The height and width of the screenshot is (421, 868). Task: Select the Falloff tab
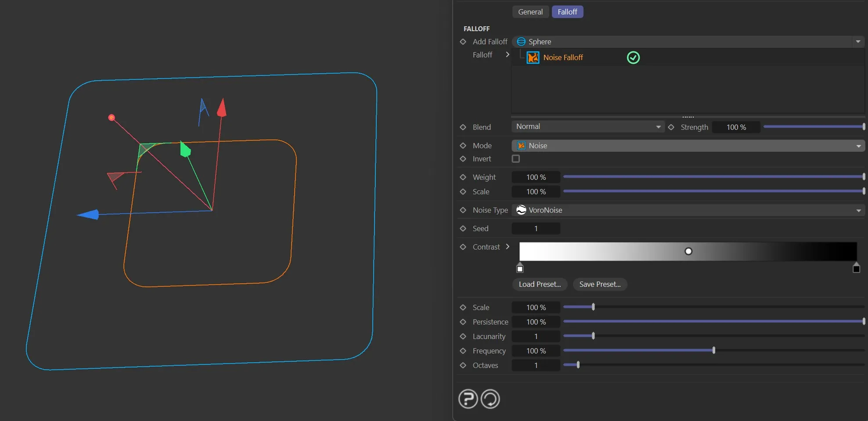click(x=567, y=12)
